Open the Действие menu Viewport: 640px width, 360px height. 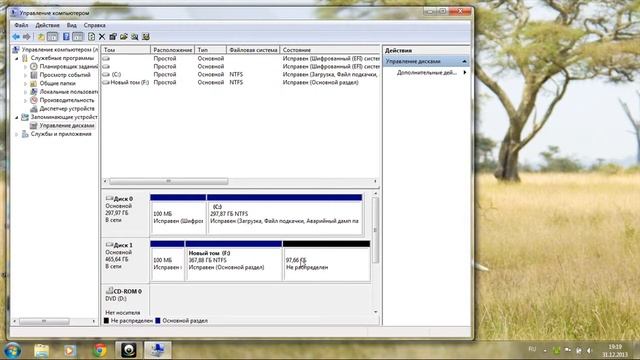point(47,25)
